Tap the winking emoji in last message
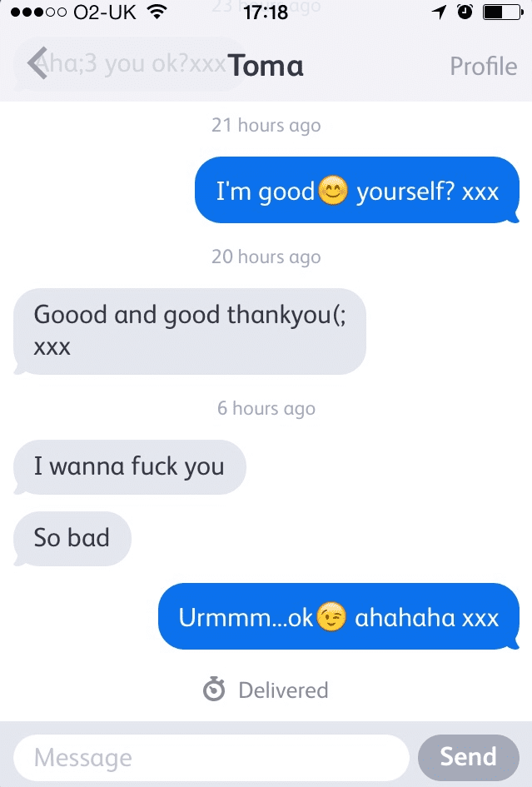The height and width of the screenshot is (787, 532). tap(331, 616)
